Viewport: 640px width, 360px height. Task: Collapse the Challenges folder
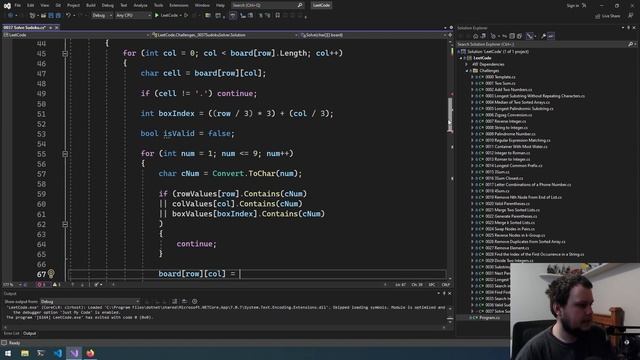467,71
